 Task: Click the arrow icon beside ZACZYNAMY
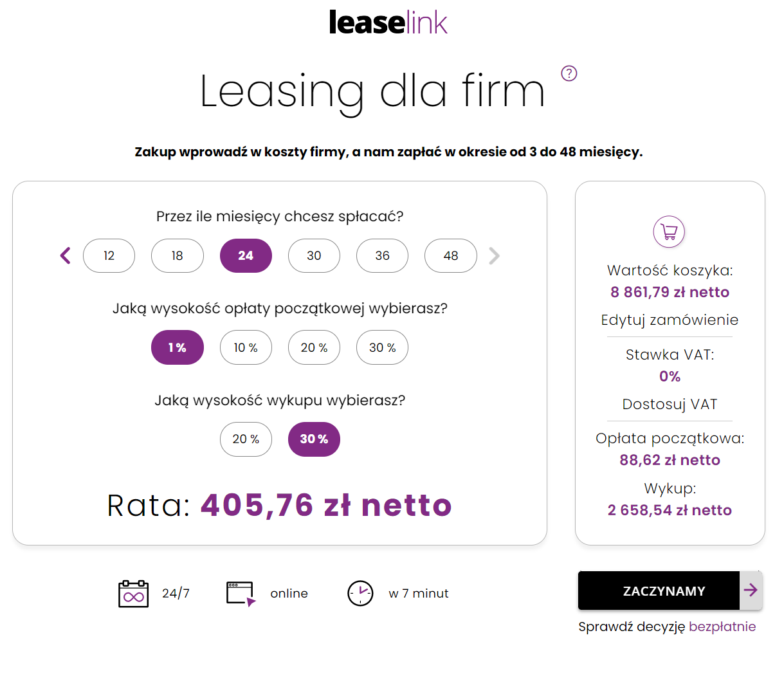751,590
